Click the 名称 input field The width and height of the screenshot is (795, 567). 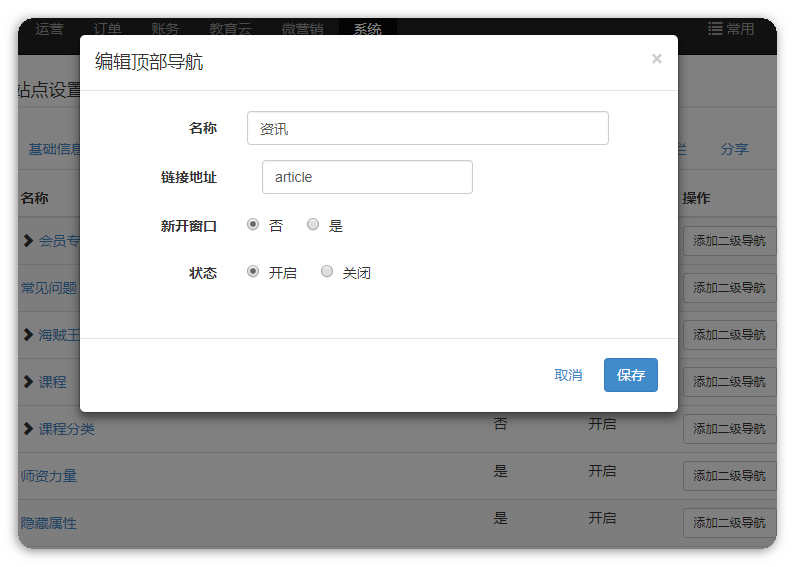click(x=427, y=128)
